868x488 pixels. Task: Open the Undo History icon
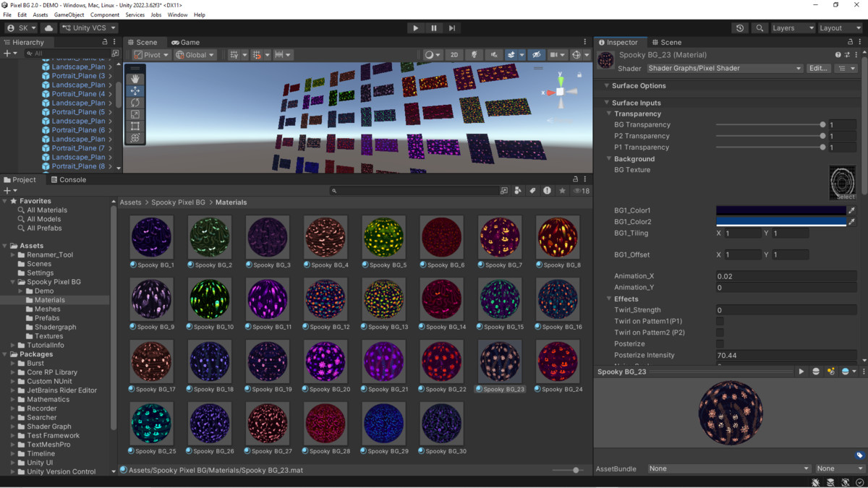click(740, 28)
